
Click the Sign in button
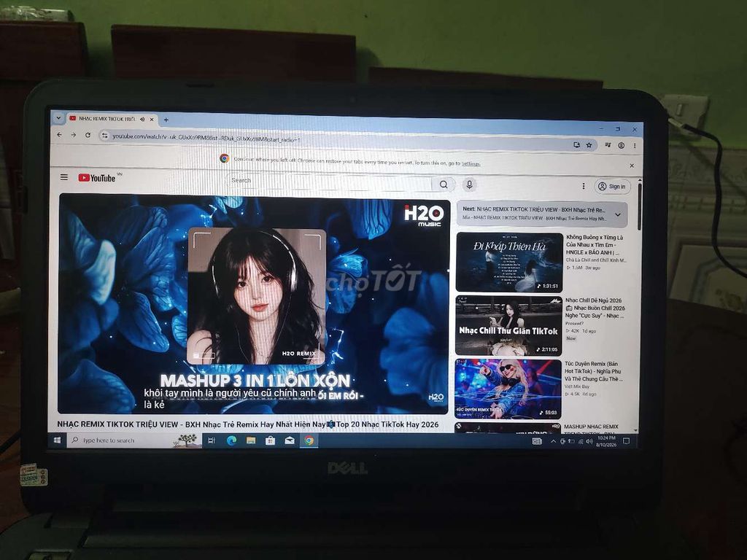[x=612, y=186]
